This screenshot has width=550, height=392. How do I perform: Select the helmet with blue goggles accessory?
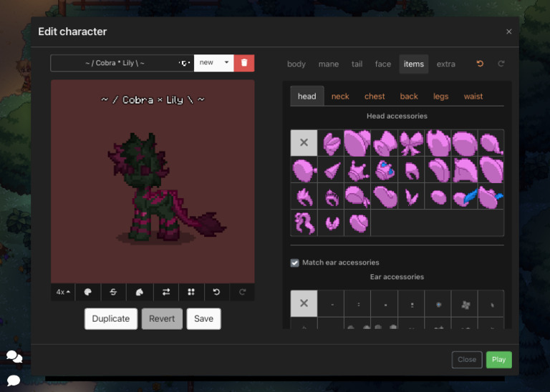[x=385, y=170]
